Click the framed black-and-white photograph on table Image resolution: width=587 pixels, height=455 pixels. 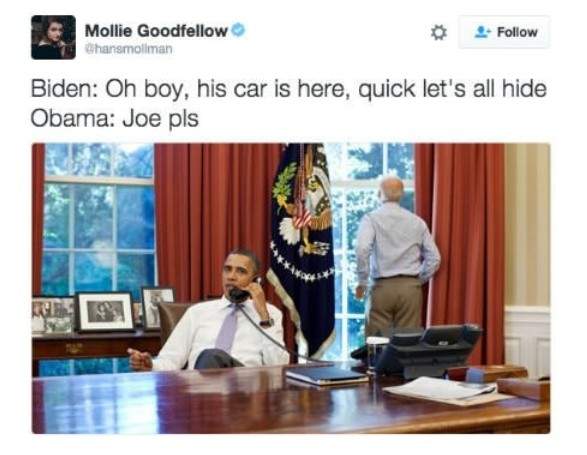point(105,312)
